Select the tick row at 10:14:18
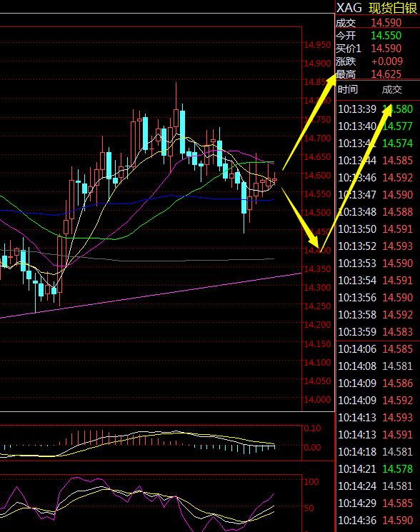This screenshot has width=420, height=532. click(x=375, y=451)
